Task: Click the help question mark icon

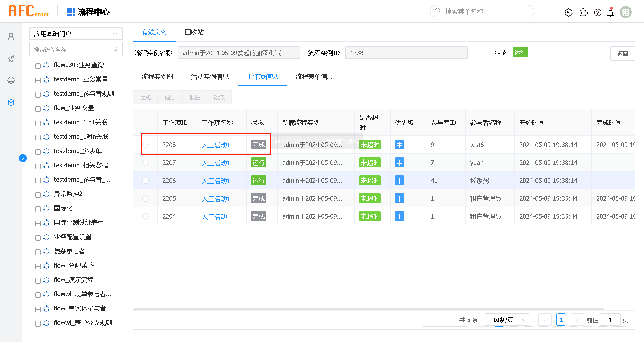Action: point(597,12)
